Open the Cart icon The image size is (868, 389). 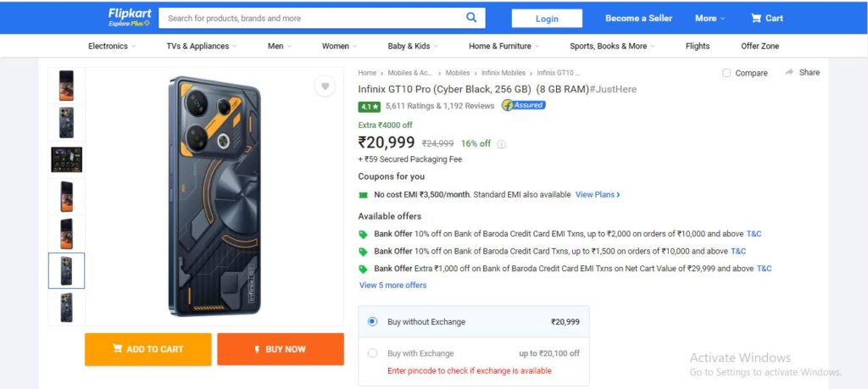point(755,19)
